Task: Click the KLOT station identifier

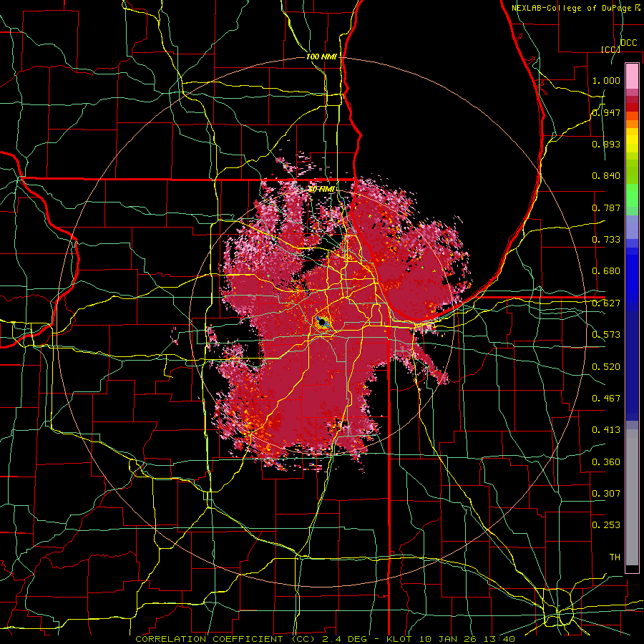Action: (x=399, y=639)
